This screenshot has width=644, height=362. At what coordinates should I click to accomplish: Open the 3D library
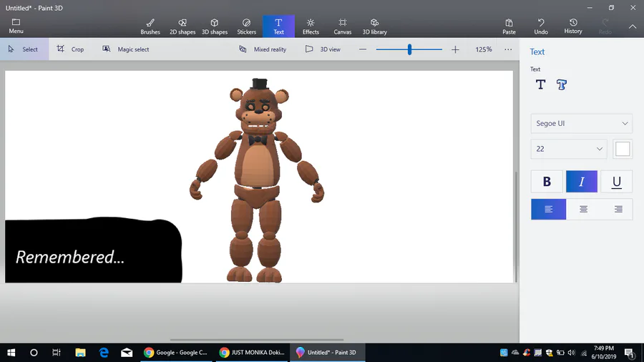pos(374,26)
